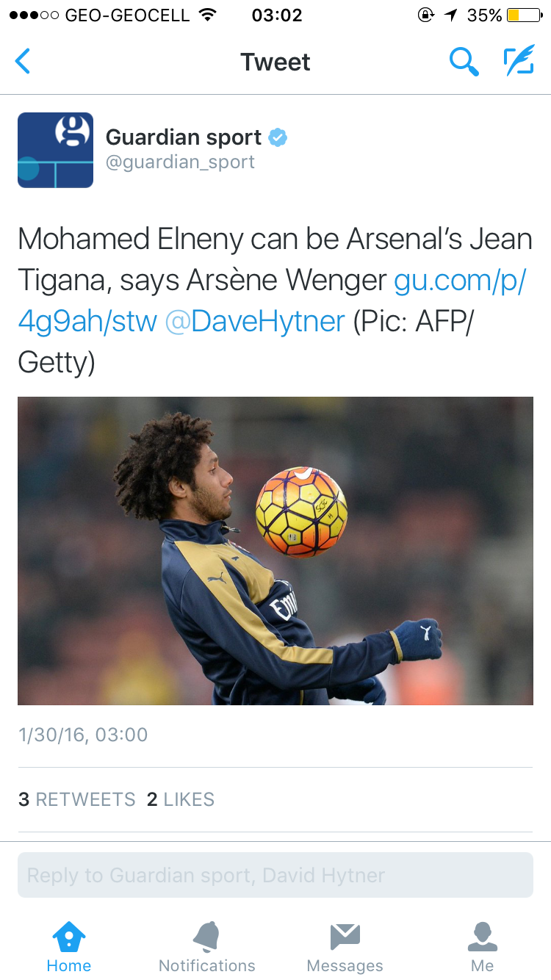
Task: Tap the battery indicator in status bar
Action: [x=524, y=15]
